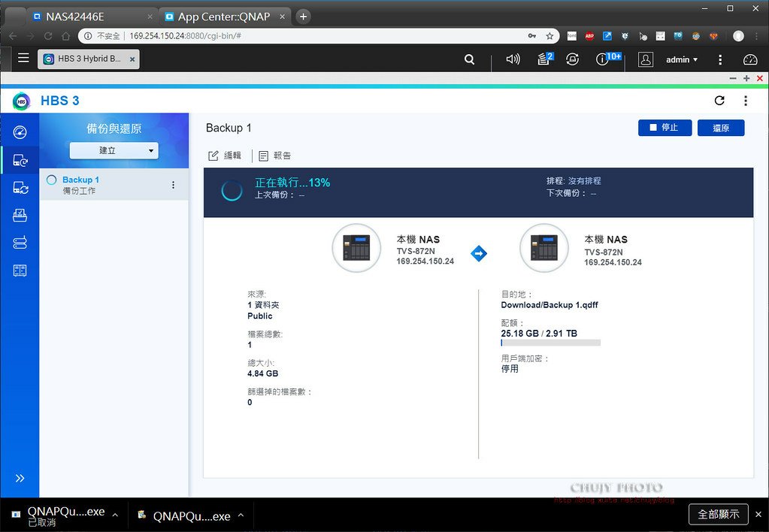
Task: Refresh the HBS 3 window
Action: pyautogui.click(x=719, y=101)
